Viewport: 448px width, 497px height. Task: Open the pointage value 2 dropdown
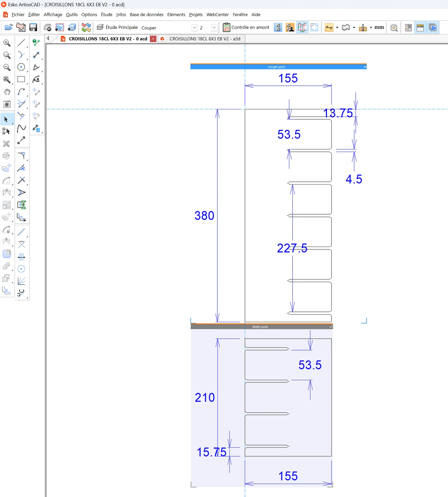pos(214,28)
